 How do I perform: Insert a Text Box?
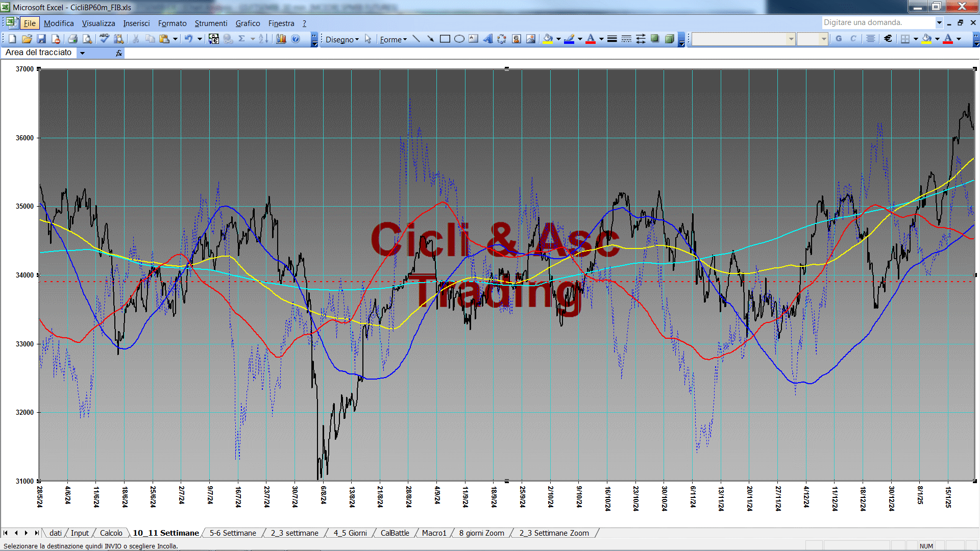[473, 39]
